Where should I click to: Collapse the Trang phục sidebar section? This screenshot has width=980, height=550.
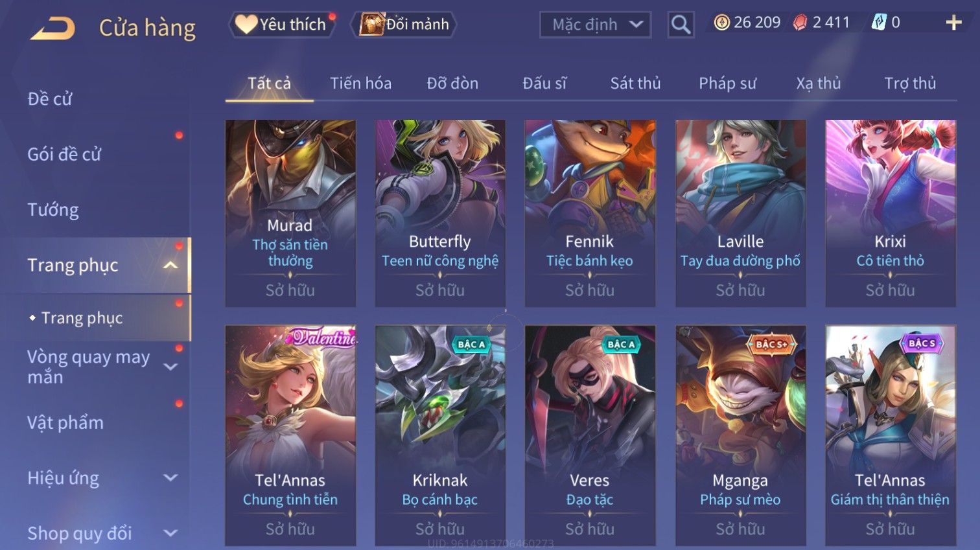coord(170,265)
